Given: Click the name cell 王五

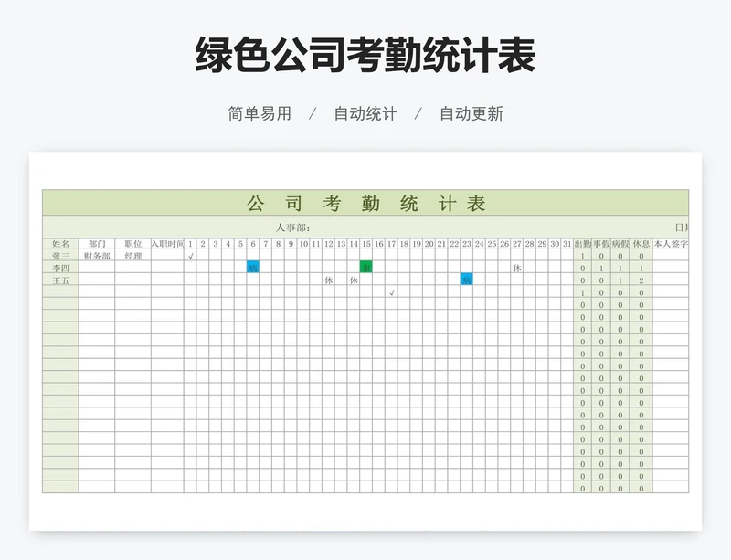Looking at the screenshot, I should click(60, 280).
